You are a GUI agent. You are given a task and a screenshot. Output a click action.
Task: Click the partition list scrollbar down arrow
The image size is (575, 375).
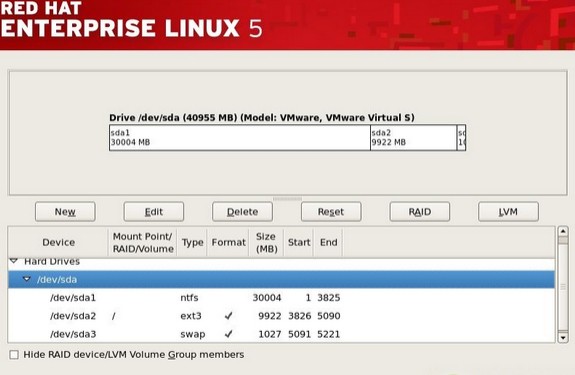563,337
